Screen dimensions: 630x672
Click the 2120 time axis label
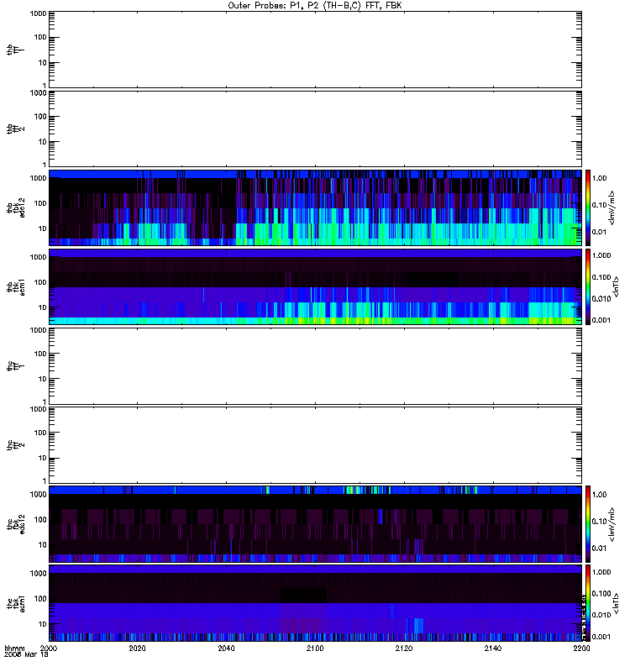click(404, 648)
